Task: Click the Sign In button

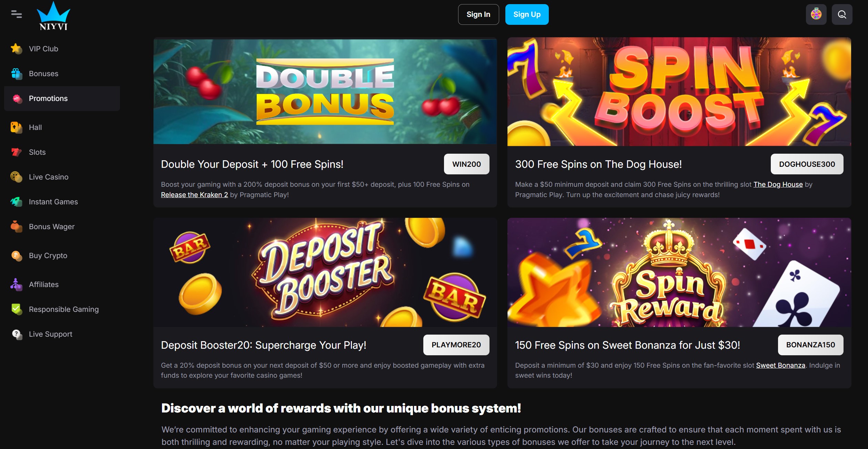Action: coord(478,14)
